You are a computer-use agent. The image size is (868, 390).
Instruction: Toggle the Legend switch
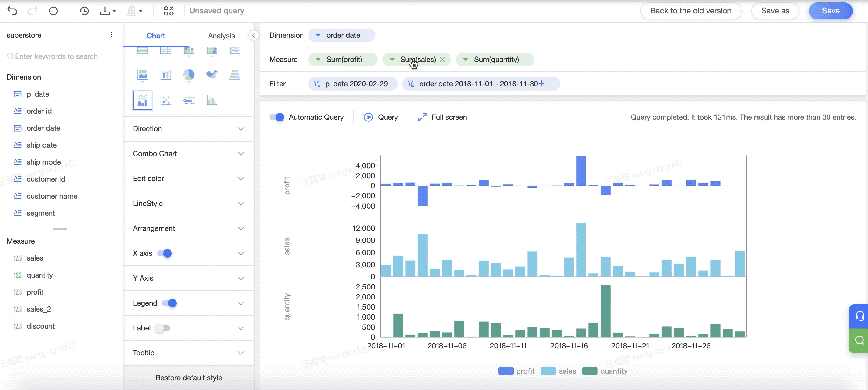[169, 303]
